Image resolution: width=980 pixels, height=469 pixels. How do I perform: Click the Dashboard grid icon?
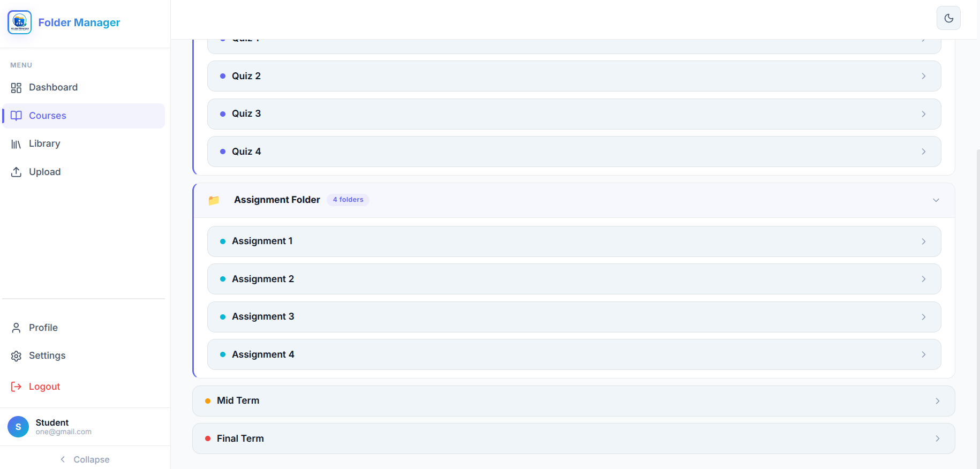point(16,88)
